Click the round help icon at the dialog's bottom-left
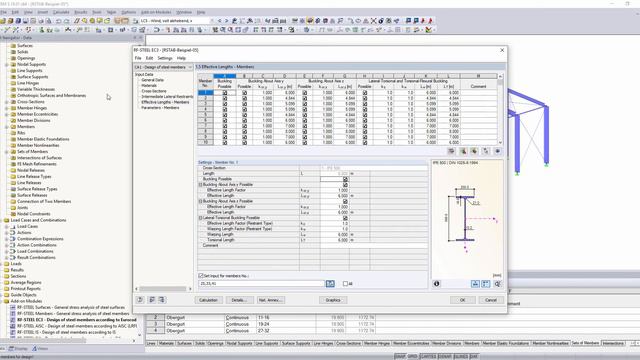The image size is (640, 360). (140, 300)
